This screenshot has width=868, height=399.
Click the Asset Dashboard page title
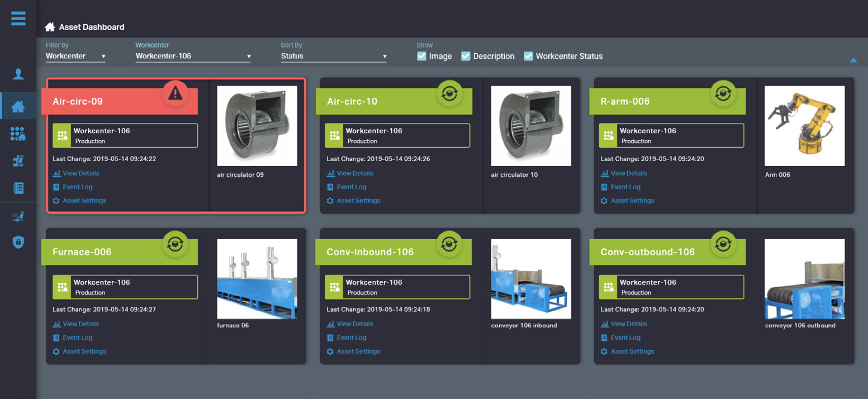92,27
